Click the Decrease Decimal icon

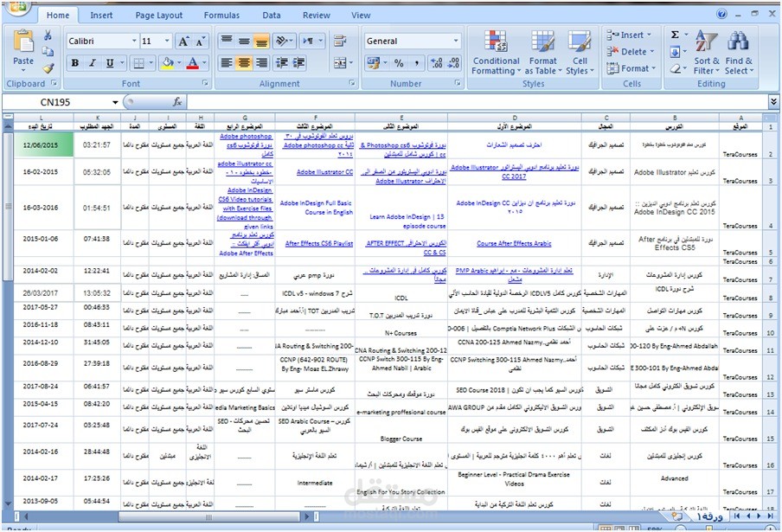pos(453,63)
